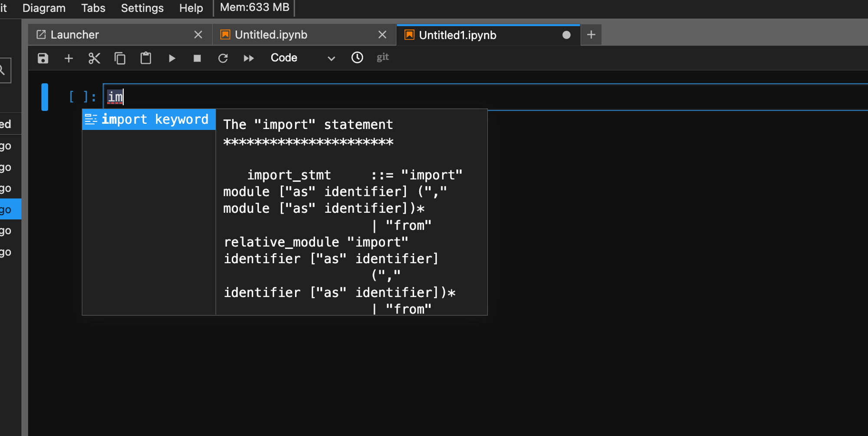Open the Settings menu
Screen dimensions: 868x436
click(x=142, y=8)
